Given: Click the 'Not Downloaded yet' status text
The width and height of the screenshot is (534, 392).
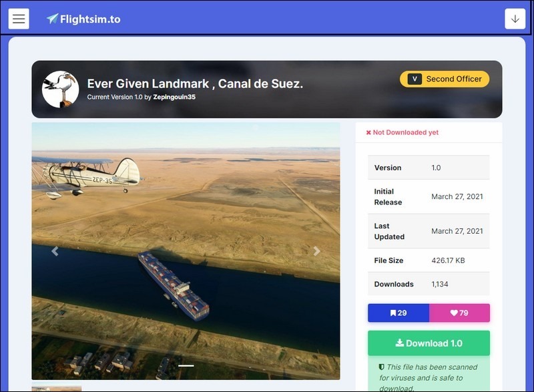Looking at the screenshot, I should [x=403, y=132].
